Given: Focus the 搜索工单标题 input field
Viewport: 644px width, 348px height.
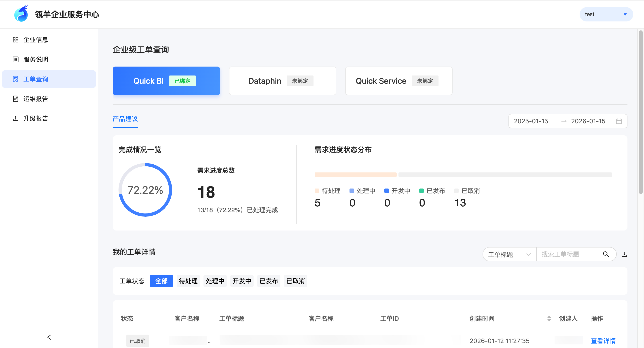Looking at the screenshot, I should (568, 254).
